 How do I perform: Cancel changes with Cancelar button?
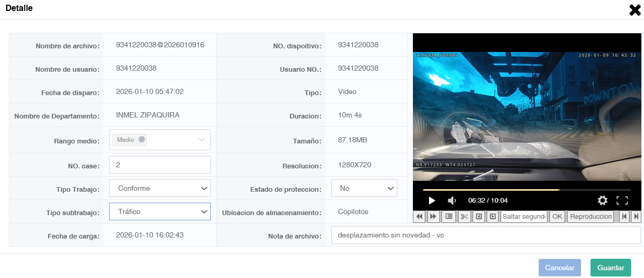(x=560, y=268)
